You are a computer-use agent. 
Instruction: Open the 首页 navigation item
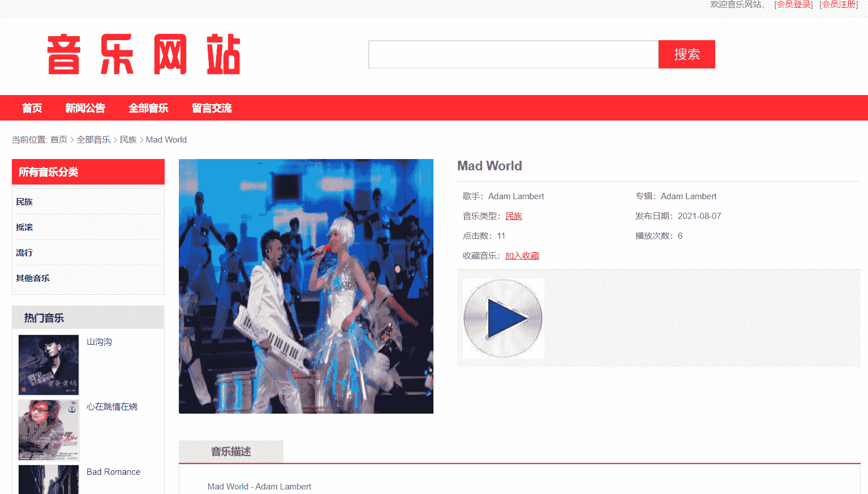[x=32, y=108]
